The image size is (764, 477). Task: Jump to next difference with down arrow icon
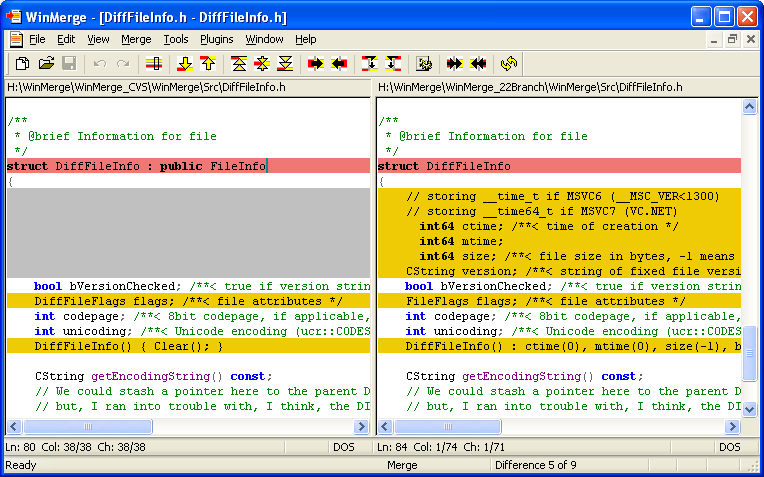point(184,64)
